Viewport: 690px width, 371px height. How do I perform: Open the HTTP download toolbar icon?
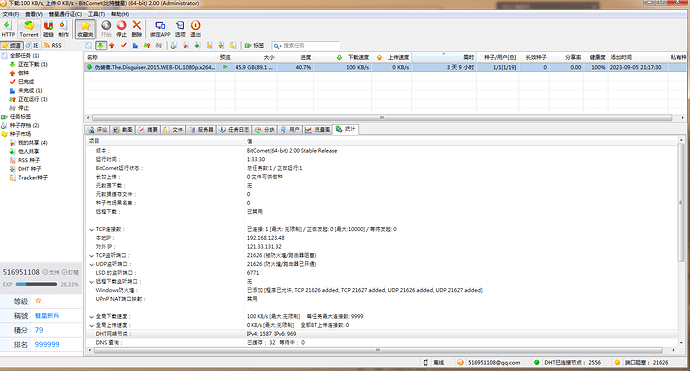[8, 29]
